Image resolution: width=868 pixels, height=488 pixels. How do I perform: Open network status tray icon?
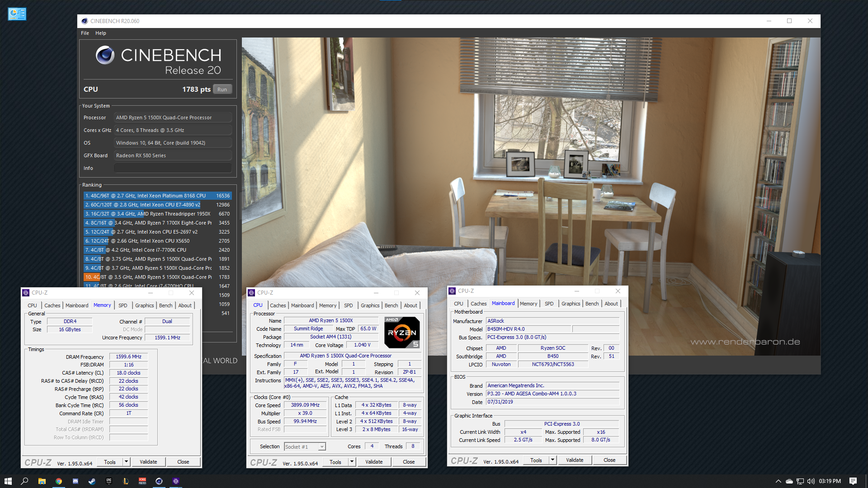point(800,481)
